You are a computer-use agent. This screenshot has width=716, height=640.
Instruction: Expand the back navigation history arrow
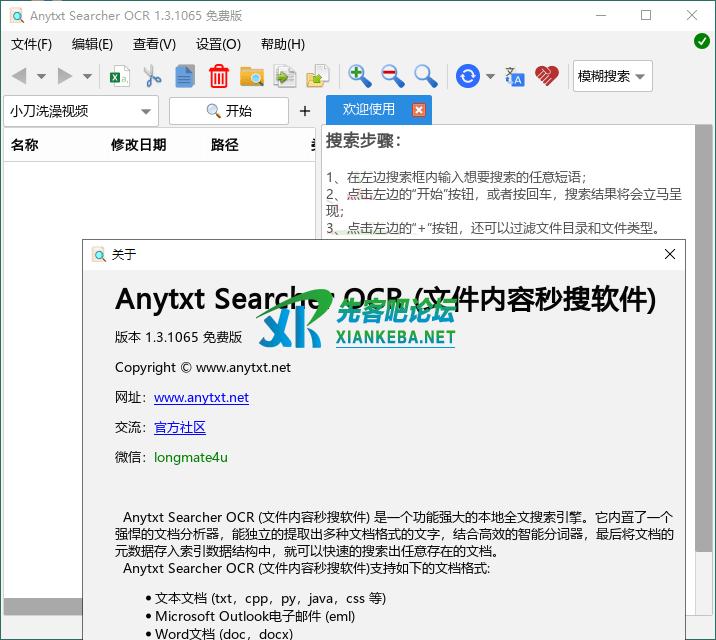41,76
